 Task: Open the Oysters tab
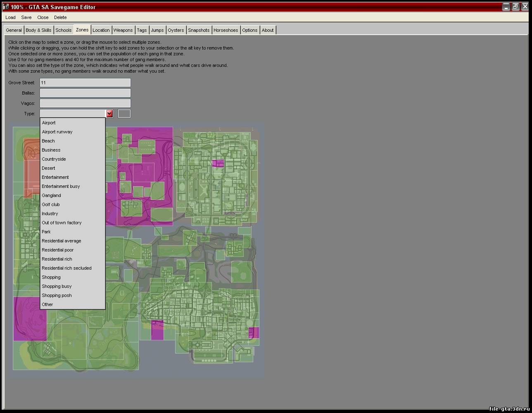(x=176, y=30)
